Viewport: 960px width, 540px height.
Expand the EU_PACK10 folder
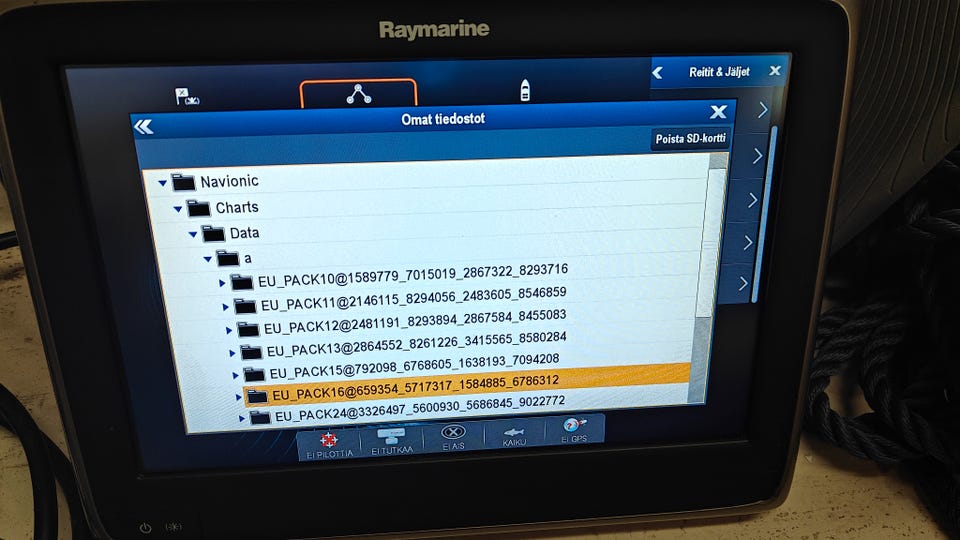click(222, 283)
